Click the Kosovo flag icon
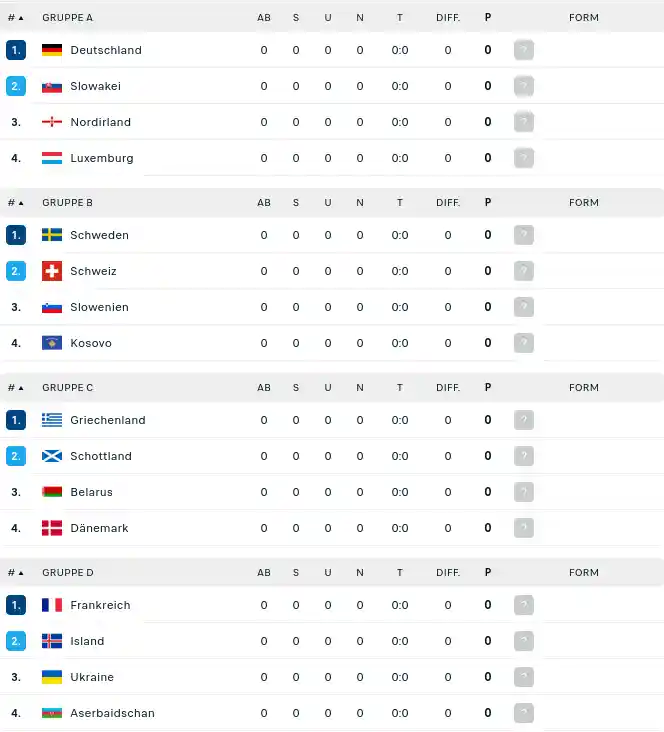 point(52,343)
